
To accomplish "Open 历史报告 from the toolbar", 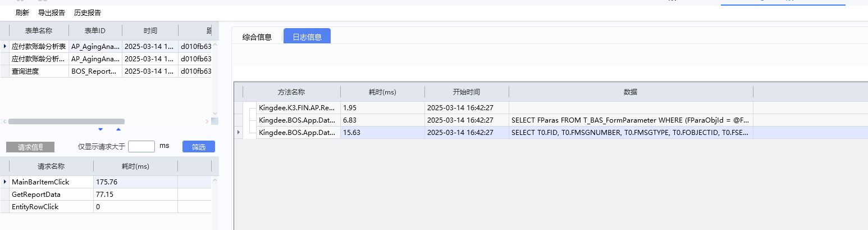I will tap(88, 12).
